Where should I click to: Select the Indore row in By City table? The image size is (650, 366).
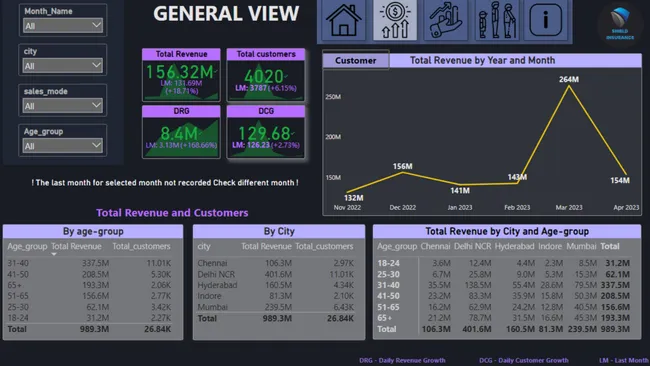(276, 296)
